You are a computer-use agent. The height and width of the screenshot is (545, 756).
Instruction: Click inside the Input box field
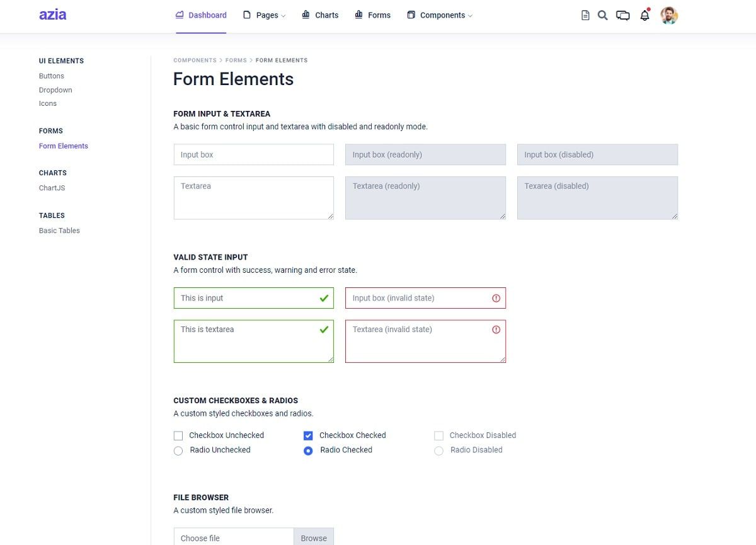point(253,154)
